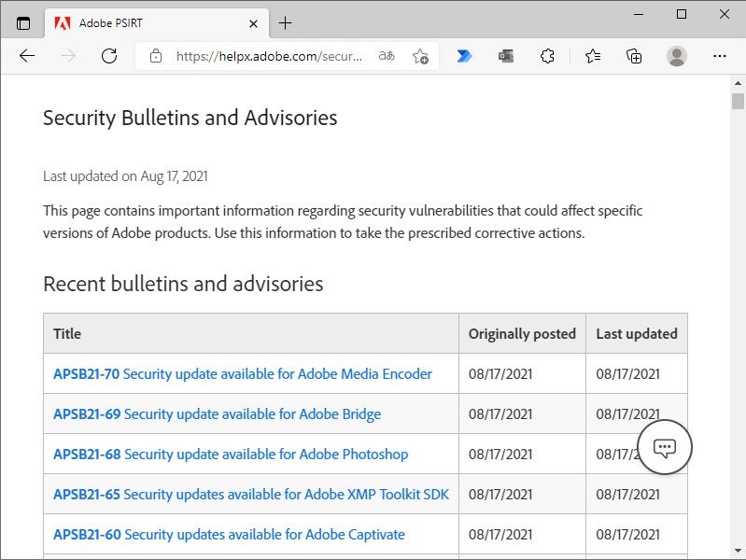The image size is (746, 560).
Task: Open Settings and more ellipsis menu
Action: pyautogui.click(x=719, y=56)
